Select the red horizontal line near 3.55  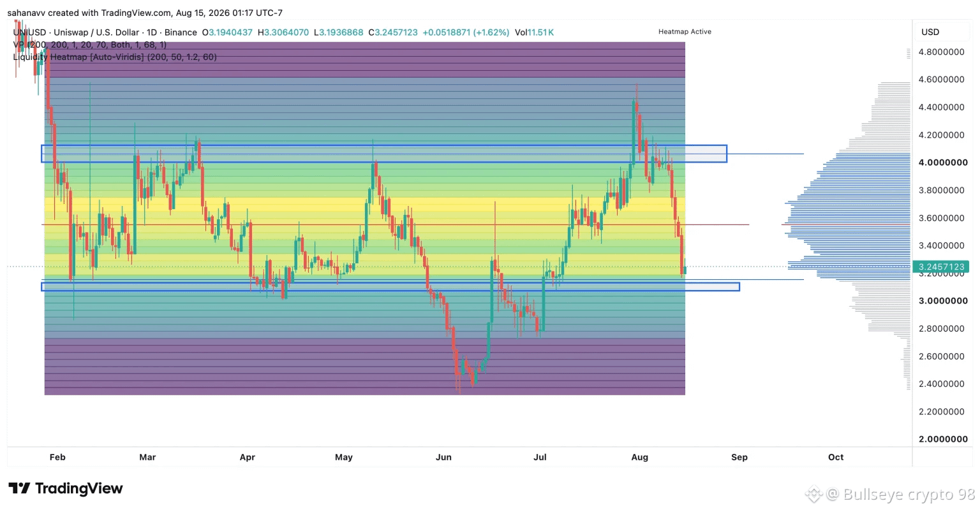pyautogui.click(x=396, y=224)
